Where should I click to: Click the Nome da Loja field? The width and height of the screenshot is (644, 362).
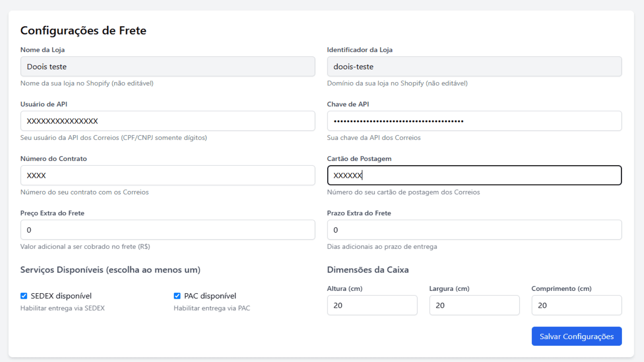click(x=167, y=67)
